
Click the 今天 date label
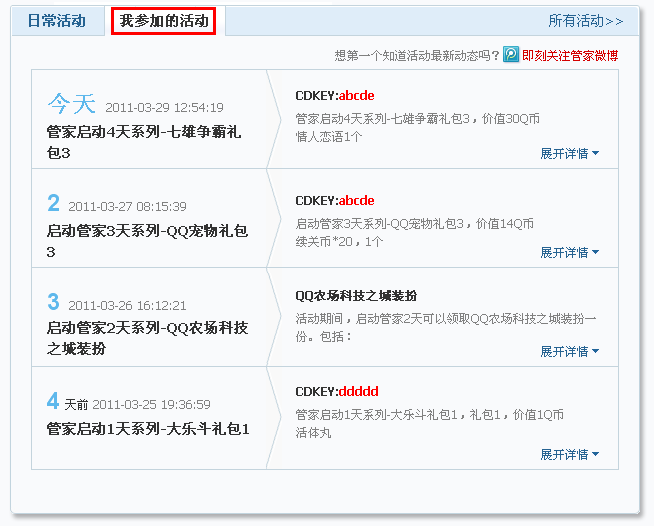(x=72, y=103)
